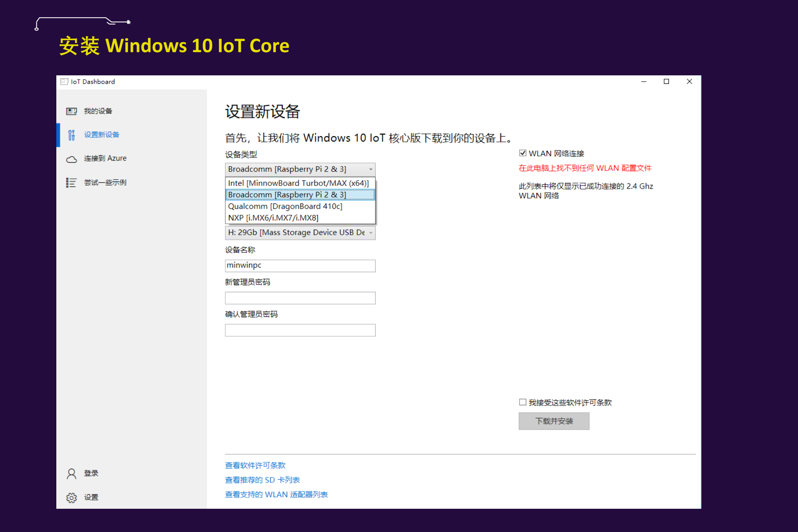
Task: Open settings via the gear icon
Action: click(x=71, y=497)
